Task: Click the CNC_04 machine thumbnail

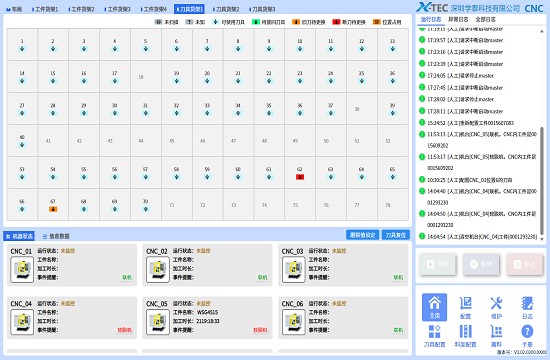Action: pos(22,322)
